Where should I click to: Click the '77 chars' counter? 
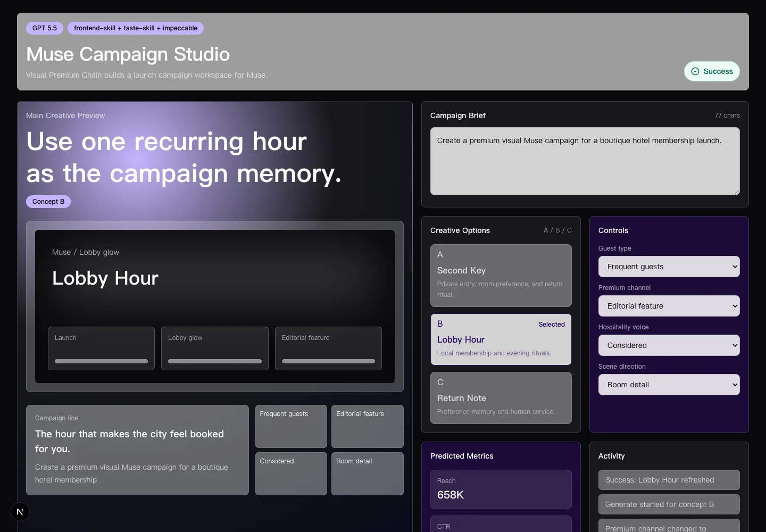click(x=727, y=115)
